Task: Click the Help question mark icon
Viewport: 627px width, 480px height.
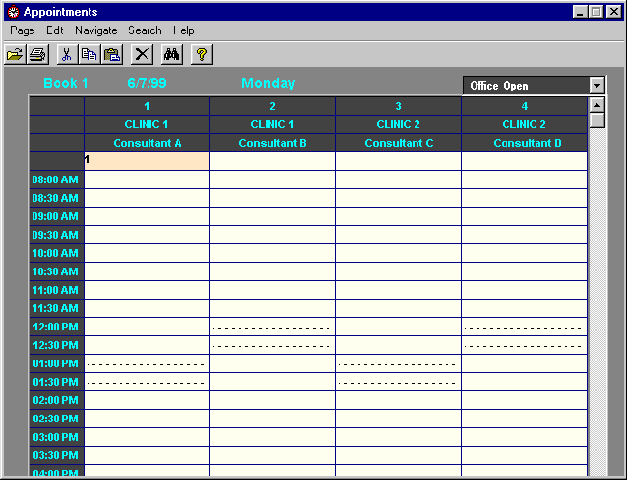Action: point(201,54)
